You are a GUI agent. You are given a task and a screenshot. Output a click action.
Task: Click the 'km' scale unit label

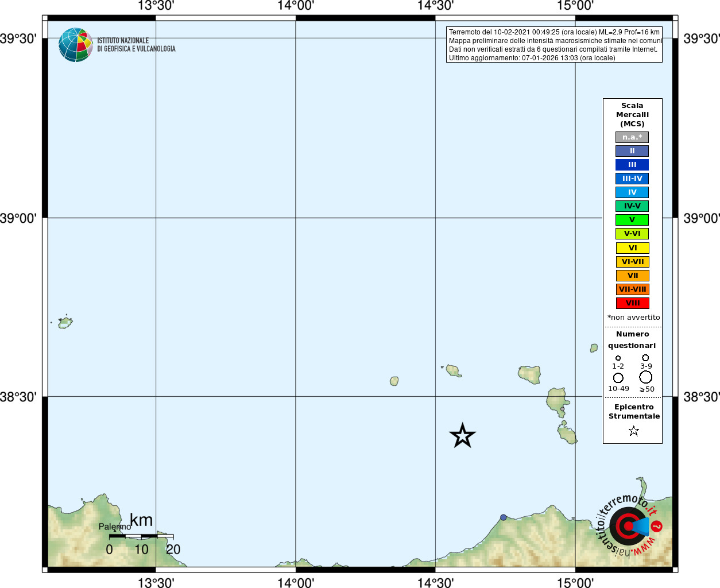click(x=141, y=520)
